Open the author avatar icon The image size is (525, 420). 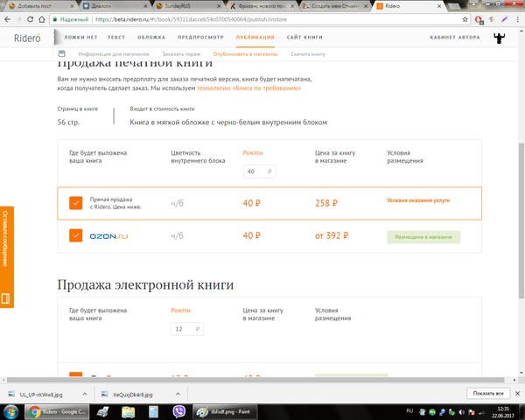[499, 38]
